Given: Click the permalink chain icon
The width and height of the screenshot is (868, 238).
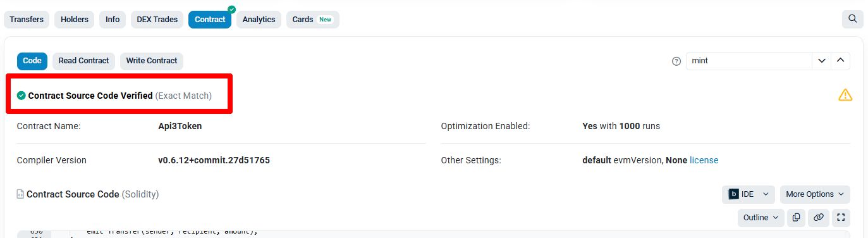Looking at the screenshot, I should click(818, 217).
